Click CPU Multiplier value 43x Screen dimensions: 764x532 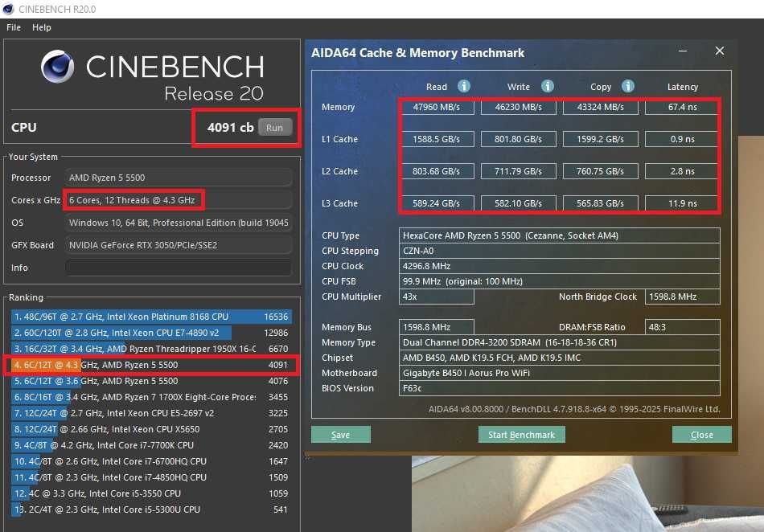coord(437,297)
